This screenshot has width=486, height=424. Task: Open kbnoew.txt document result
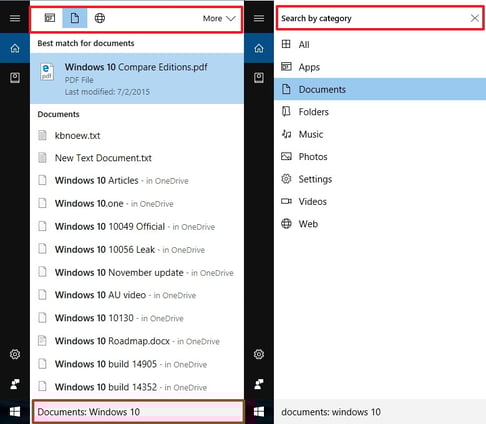[x=137, y=135]
